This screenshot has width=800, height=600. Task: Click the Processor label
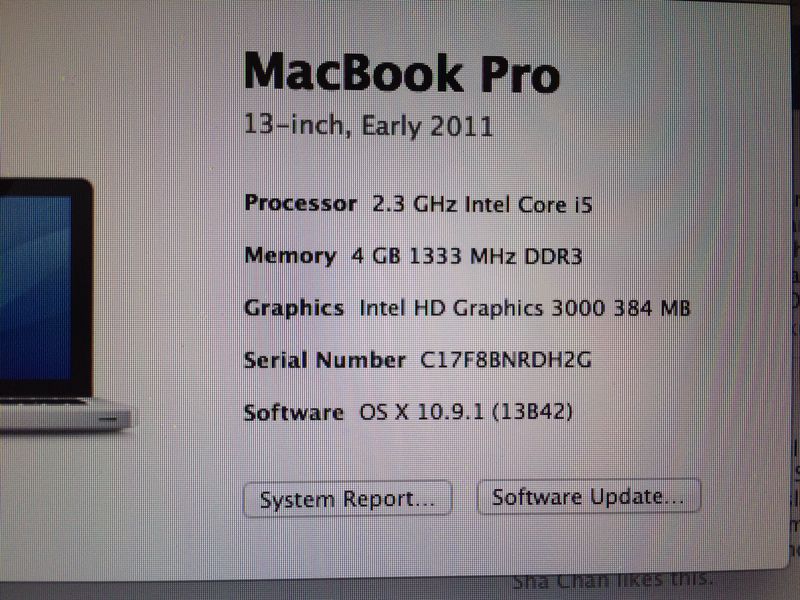[301, 203]
